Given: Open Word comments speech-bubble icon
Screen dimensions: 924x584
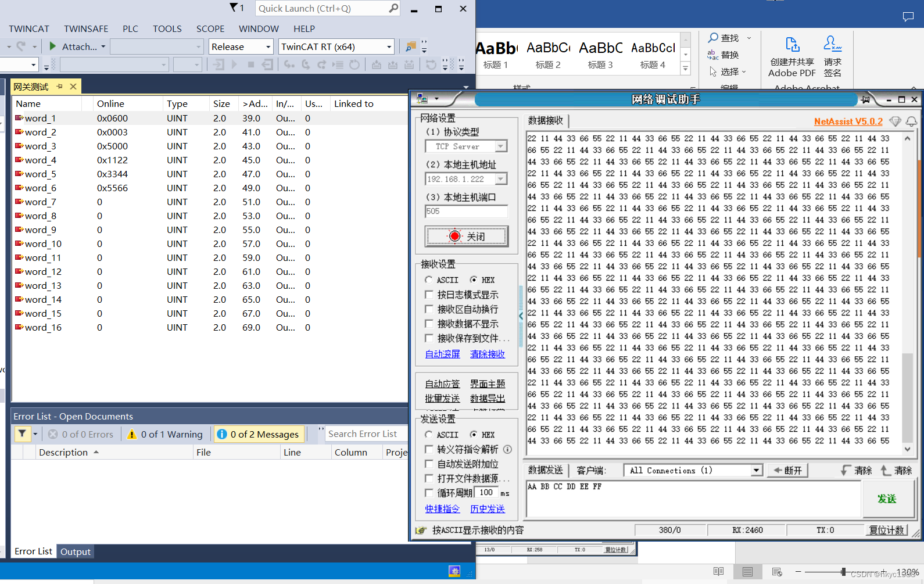Looking at the screenshot, I should click(x=908, y=17).
